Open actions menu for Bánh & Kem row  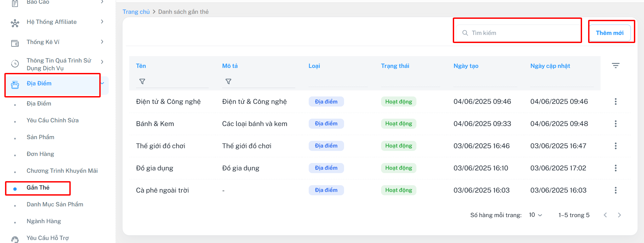pyautogui.click(x=615, y=124)
